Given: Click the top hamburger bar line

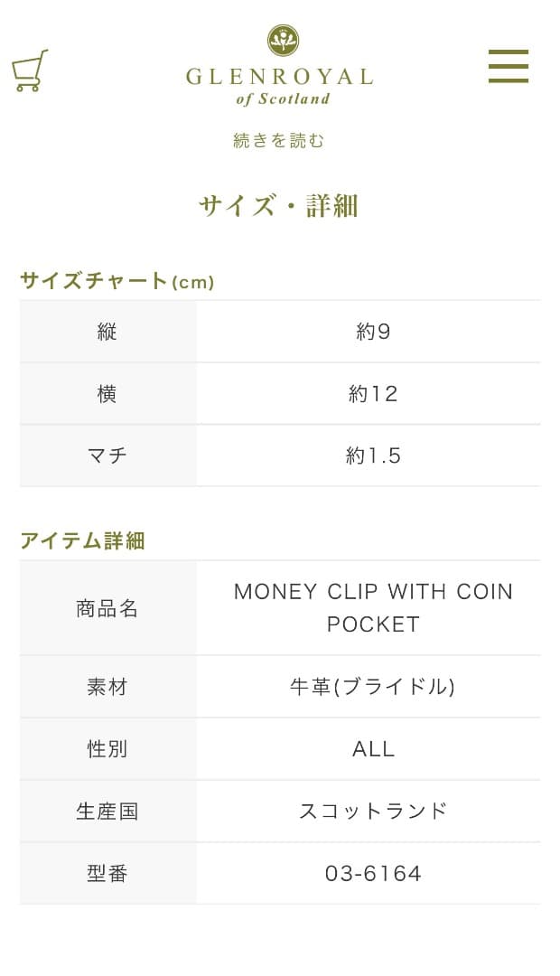Looking at the screenshot, I should pyautogui.click(x=508, y=52).
